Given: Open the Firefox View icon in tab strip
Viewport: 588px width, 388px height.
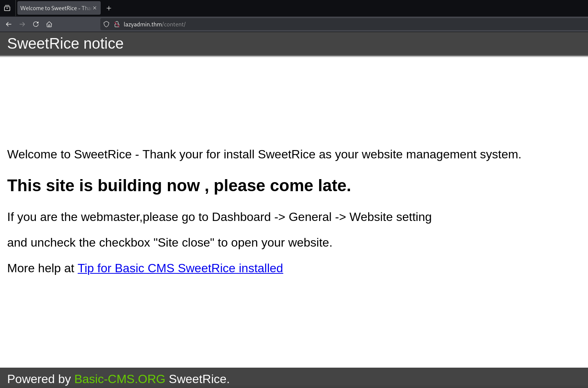Looking at the screenshot, I should [7, 8].
